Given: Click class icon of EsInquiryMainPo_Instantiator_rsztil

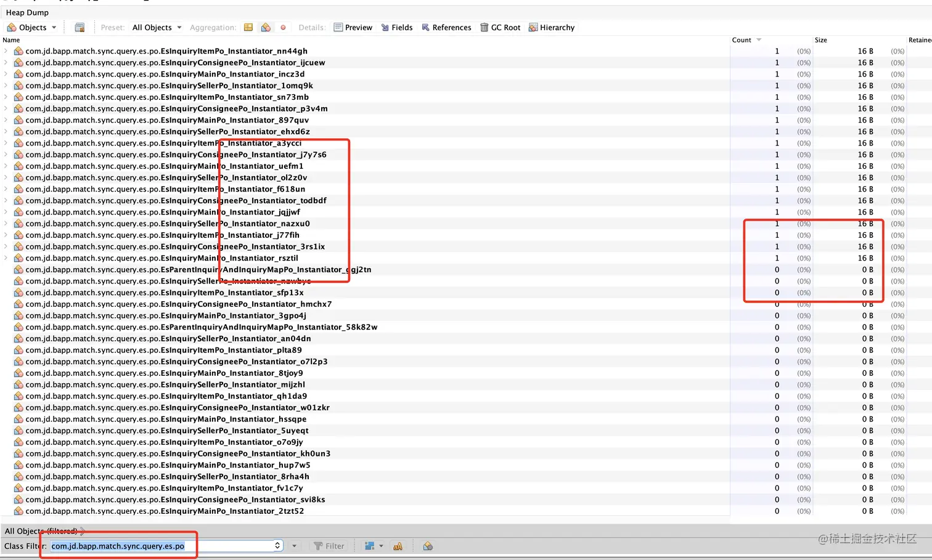Looking at the screenshot, I should 18,258.
